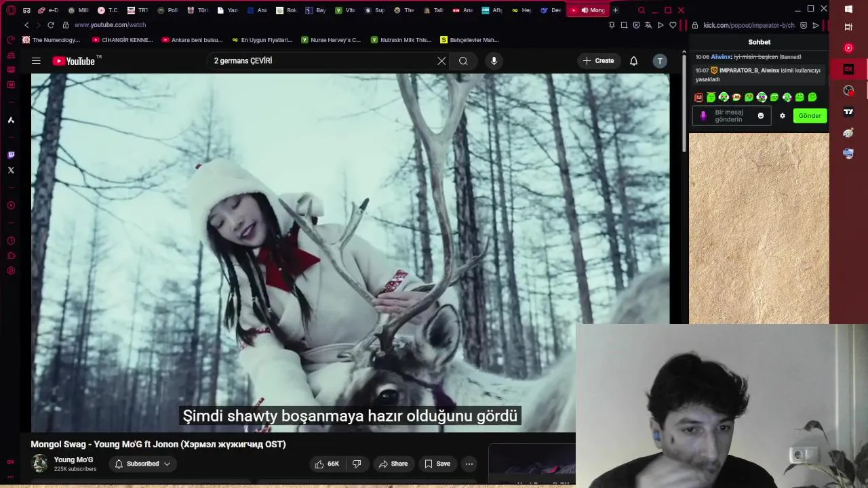Switch to the Rok browser tab
868x488 pixels.
[285, 10]
